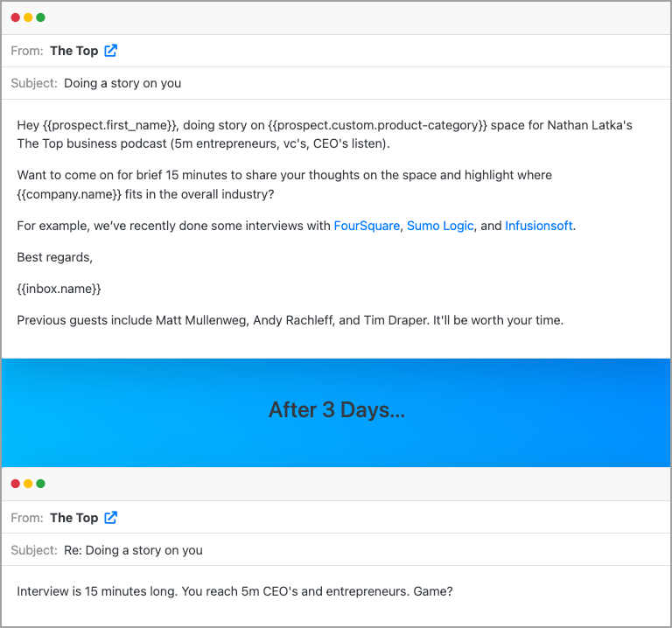The height and width of the screenshot is (628, 672).
Task: Click green maximize dot on follow-up email window
Action: pos(40,484)
